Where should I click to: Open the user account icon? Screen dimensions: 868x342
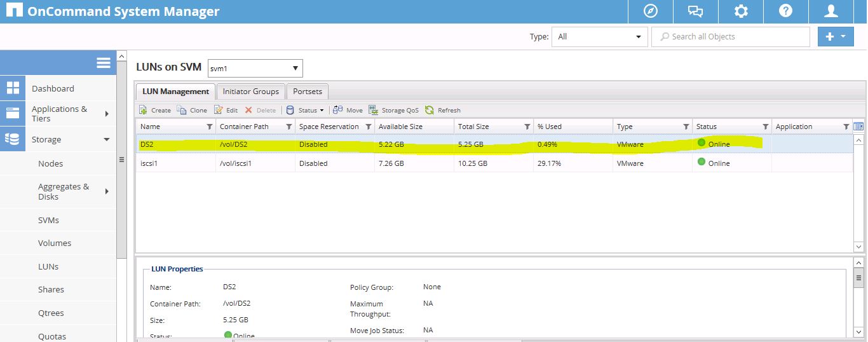[831, 11]
